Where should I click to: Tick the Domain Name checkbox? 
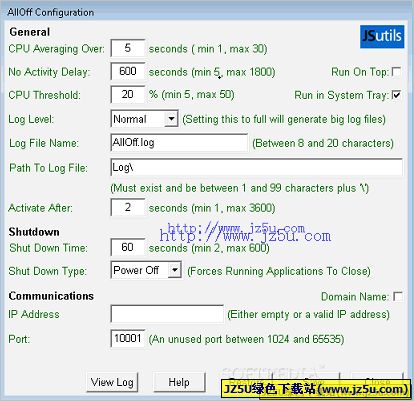click(x=398, y=297)
